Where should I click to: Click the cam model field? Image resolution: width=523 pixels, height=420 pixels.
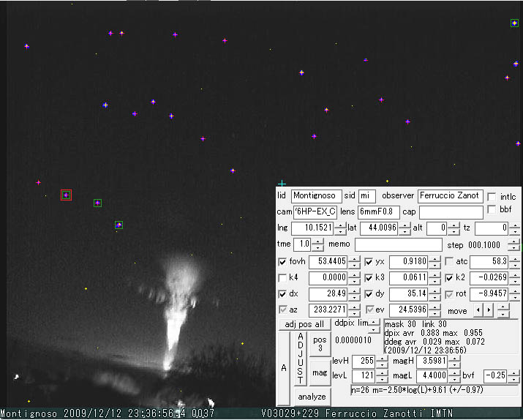click(x=315, y=212)
